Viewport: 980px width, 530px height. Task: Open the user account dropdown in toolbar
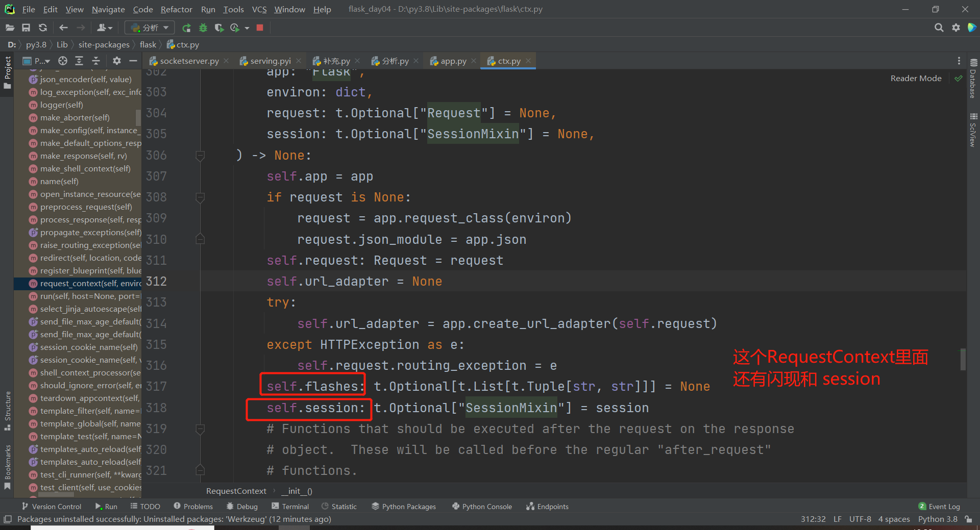[105, 28]
